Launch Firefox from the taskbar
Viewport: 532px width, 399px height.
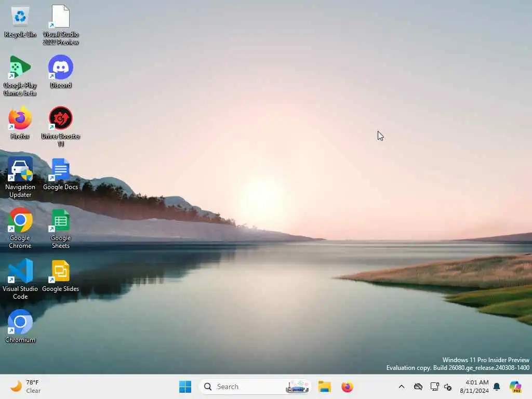pos(347,387)
